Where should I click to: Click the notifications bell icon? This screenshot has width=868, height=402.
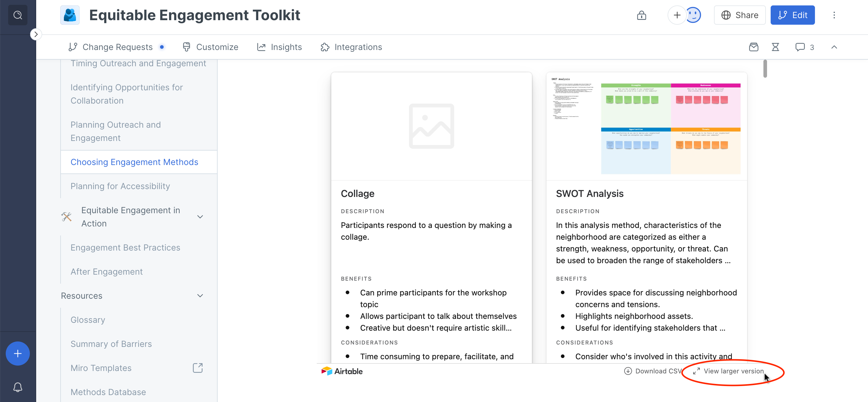point(17,387)
